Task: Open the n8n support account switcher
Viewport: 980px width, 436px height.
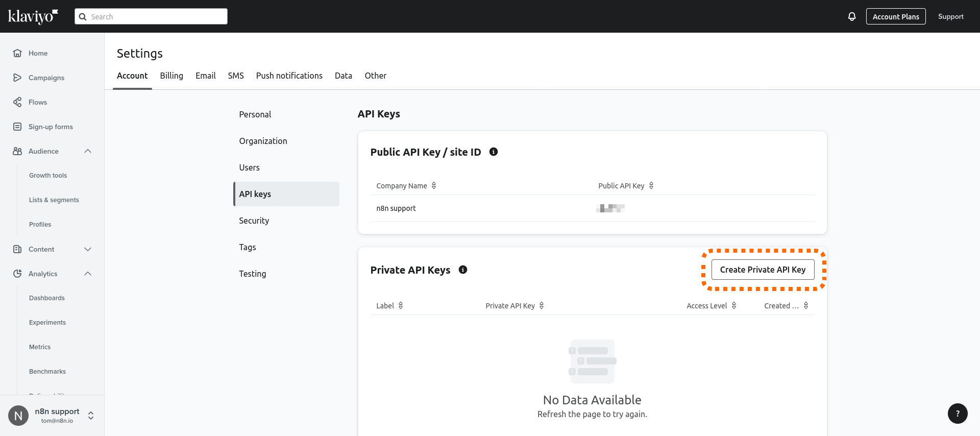Action: (x=91, y=416)
